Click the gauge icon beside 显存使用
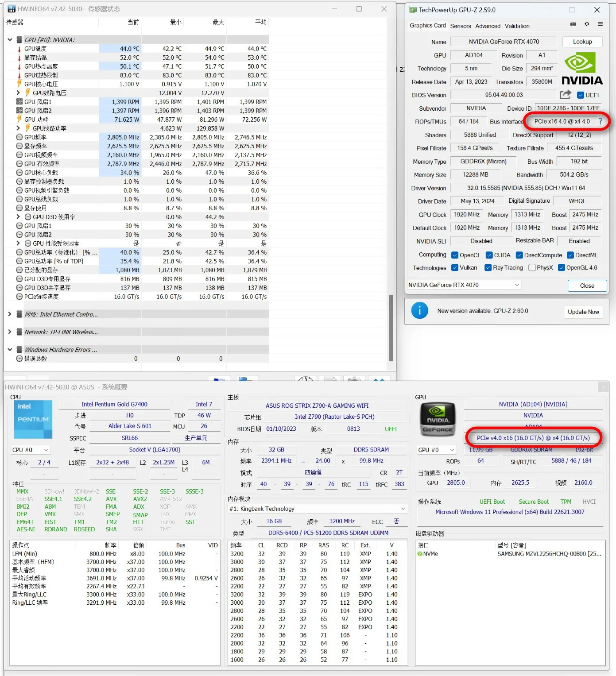 (19, 208)
